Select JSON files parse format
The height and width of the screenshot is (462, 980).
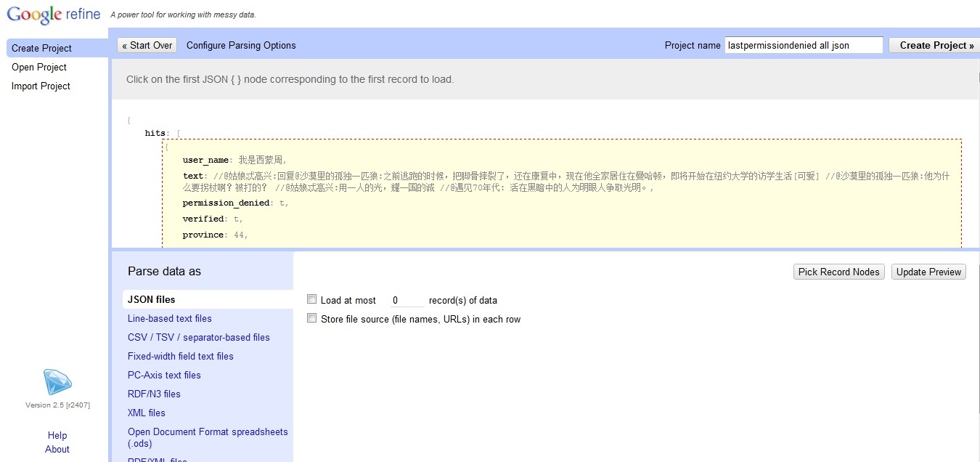[x=208, y=299]
